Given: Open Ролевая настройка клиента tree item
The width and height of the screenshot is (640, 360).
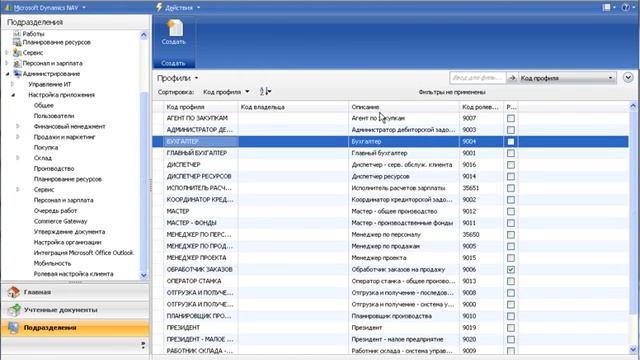Looking at the screenshot, I should click(x=73, y=274).
